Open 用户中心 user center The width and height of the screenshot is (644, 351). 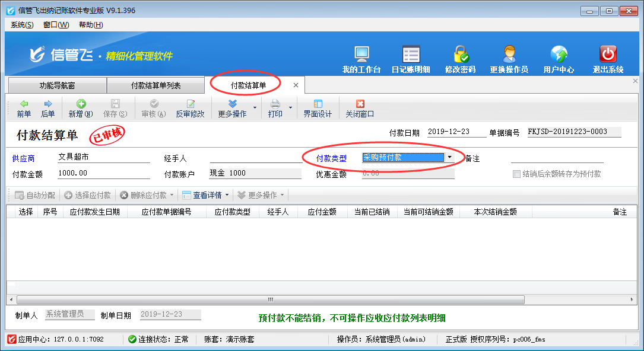(x=559, y=59)
